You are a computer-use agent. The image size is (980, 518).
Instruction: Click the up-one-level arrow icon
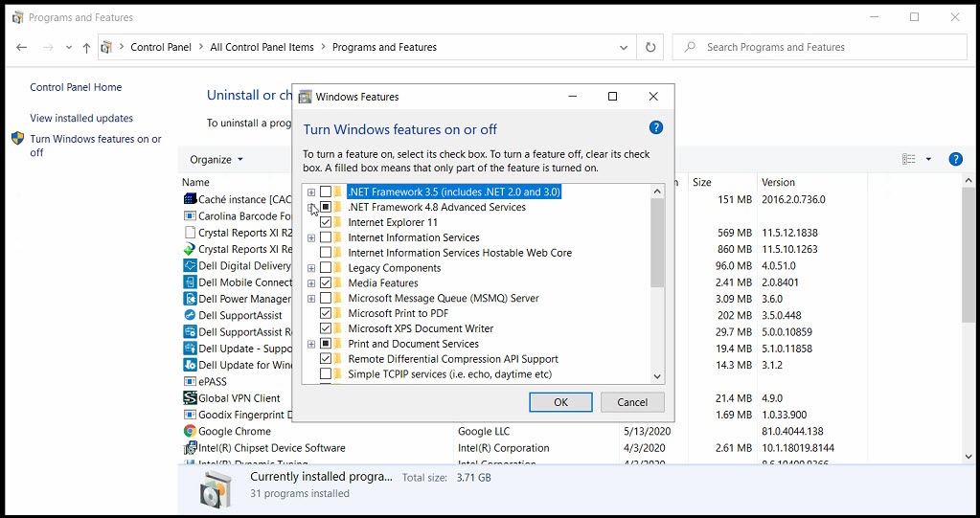[87, 48]
